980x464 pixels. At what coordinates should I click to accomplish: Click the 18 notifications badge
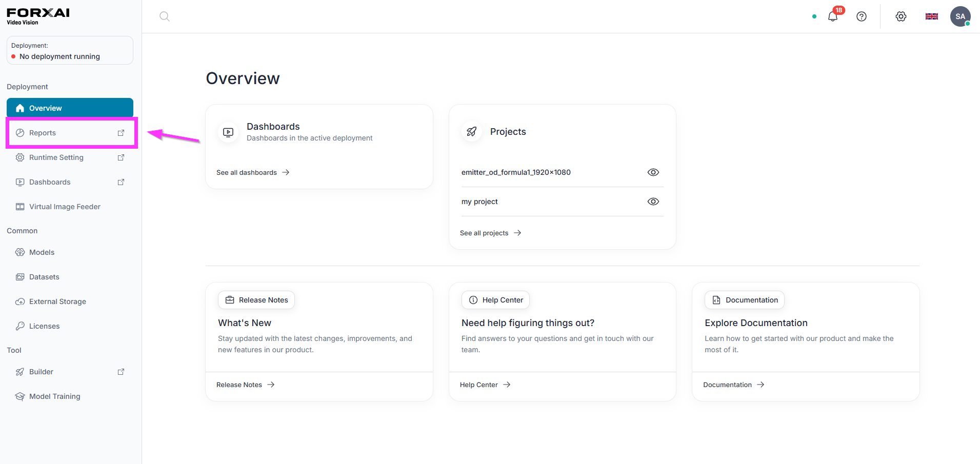tap(839, 10)
